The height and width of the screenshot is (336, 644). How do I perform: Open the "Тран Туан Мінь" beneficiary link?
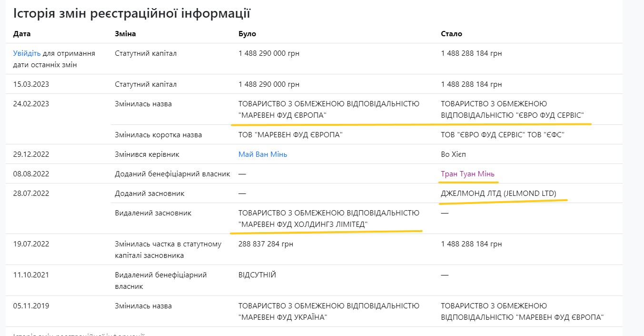coord(467,174)
